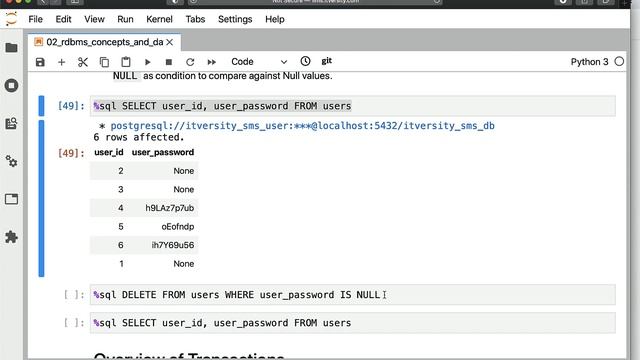Open the Kernel menu
The height and width of the screenshot is (360, 640).
pos(159,19)
